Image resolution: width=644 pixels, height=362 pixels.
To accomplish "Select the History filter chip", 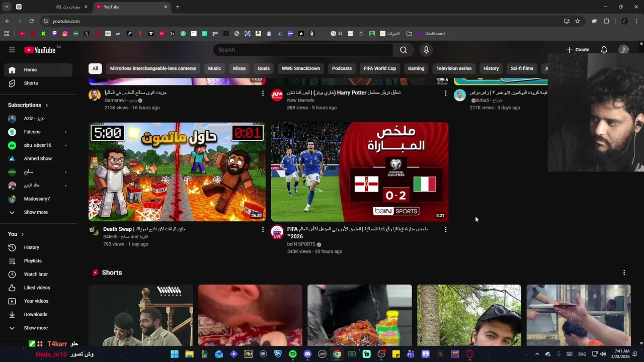I will [491, 68].
